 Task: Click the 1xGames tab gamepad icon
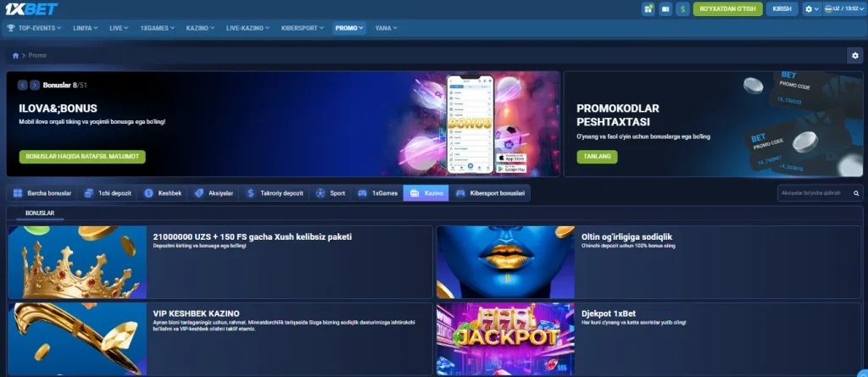[363, 193]
